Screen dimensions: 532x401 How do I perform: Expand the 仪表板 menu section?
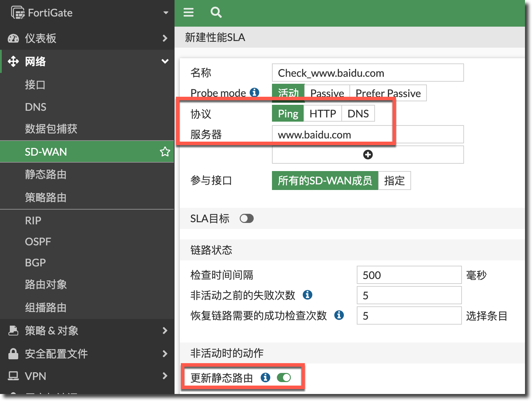(165, 38)
